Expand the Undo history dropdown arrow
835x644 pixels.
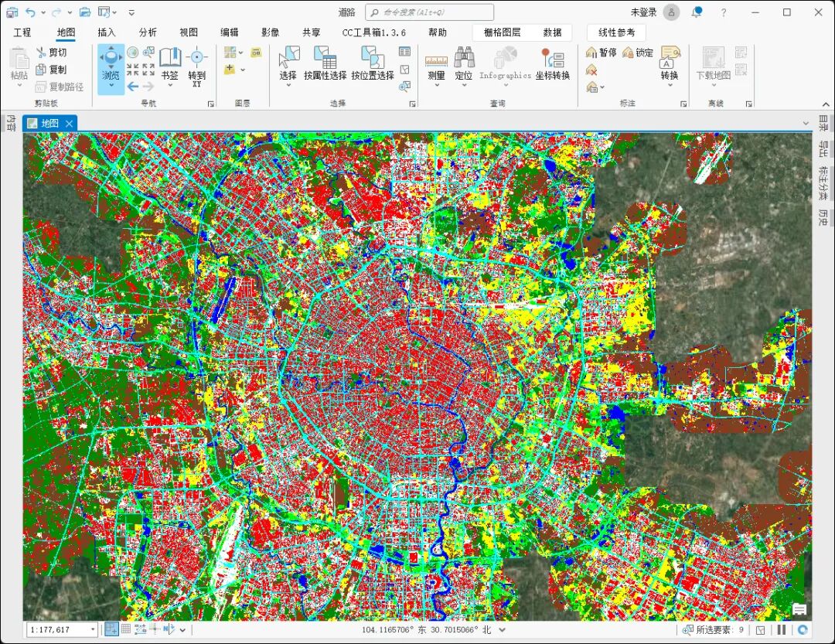click(x=43, y=12)
